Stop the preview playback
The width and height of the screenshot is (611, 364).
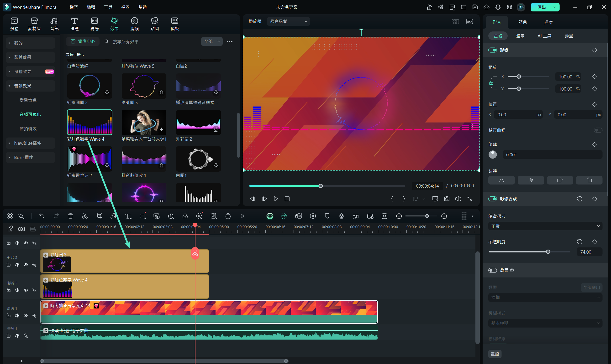pyautogui.click(x=287, y=199)
